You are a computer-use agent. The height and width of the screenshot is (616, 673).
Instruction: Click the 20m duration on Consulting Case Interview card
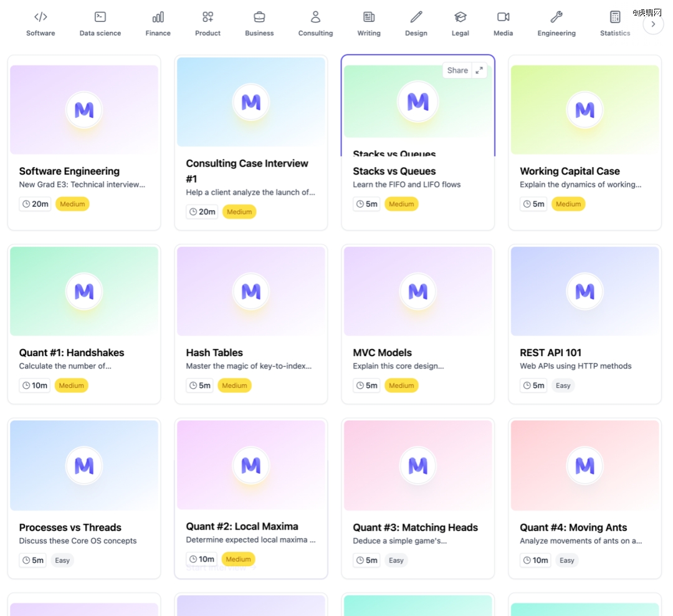coord(202,212)
